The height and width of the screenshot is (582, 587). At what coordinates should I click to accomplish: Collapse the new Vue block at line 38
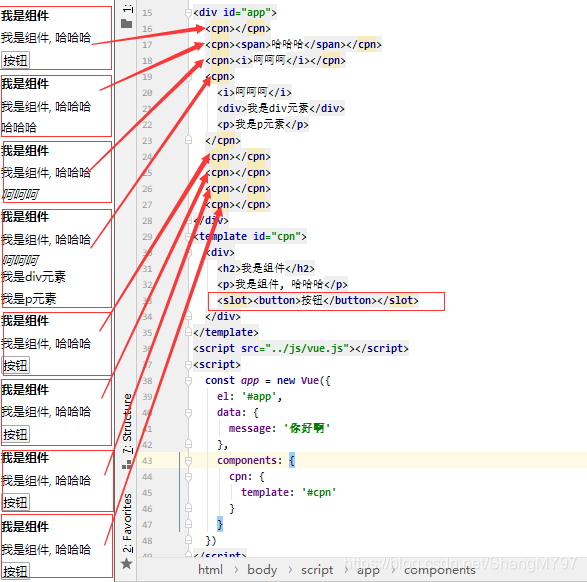pyautogui.click(x=188, y=381)
